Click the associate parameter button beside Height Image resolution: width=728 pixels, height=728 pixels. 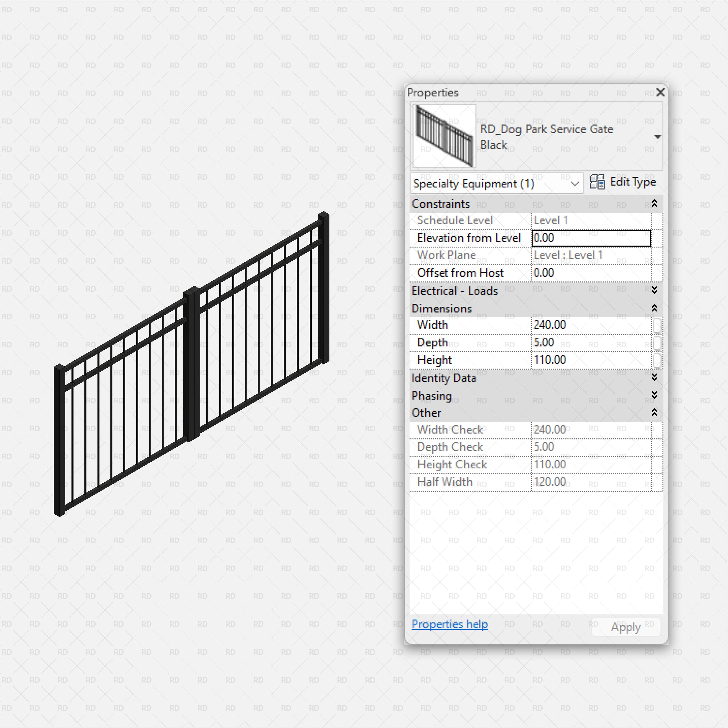(x=657, y=360)
